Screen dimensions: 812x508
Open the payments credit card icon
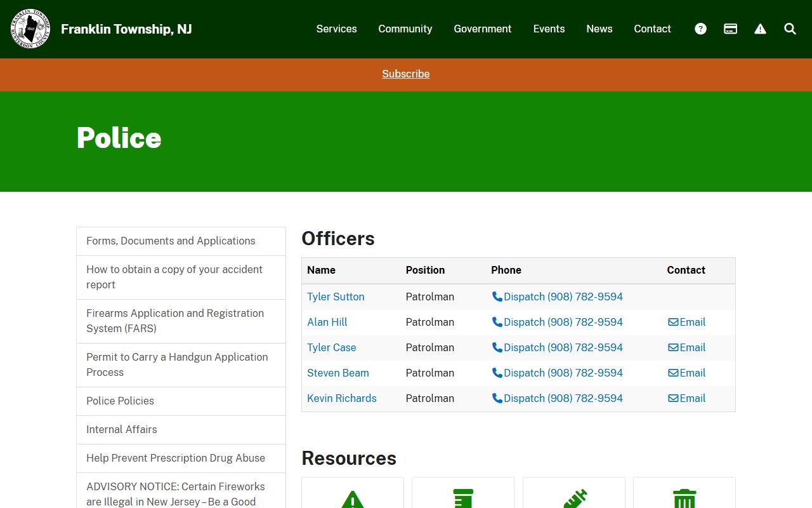coord(730,29)
